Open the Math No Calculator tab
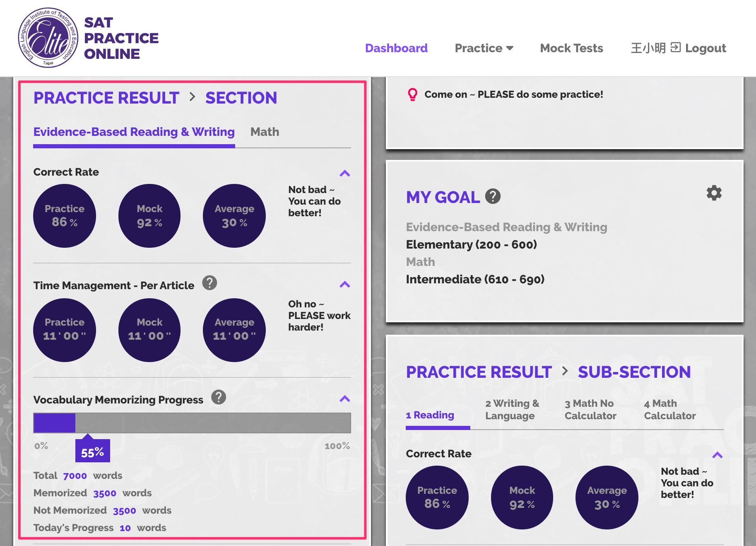 click(x=590, y=409)
